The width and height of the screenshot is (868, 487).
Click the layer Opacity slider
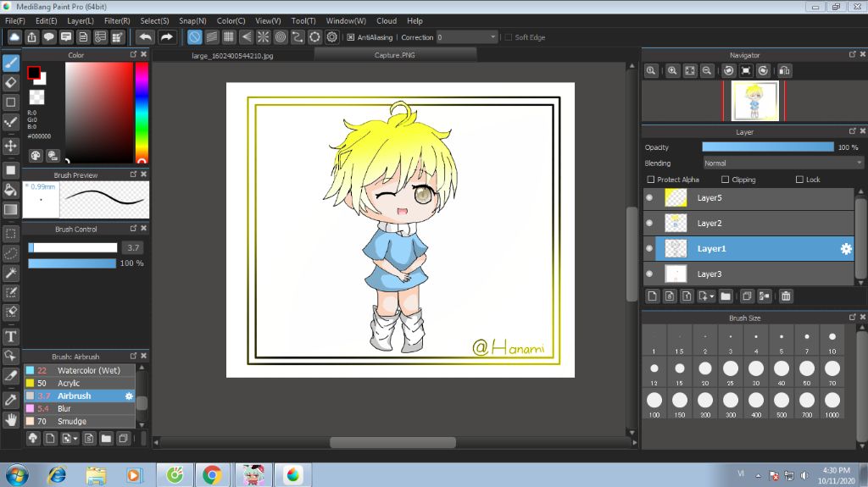click(x=768, y=147)
